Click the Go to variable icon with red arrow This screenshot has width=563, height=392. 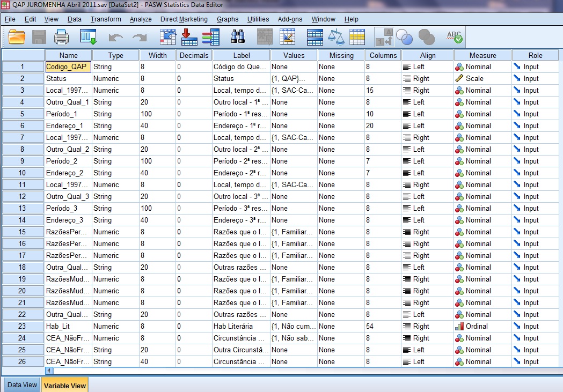coord(189,37)
